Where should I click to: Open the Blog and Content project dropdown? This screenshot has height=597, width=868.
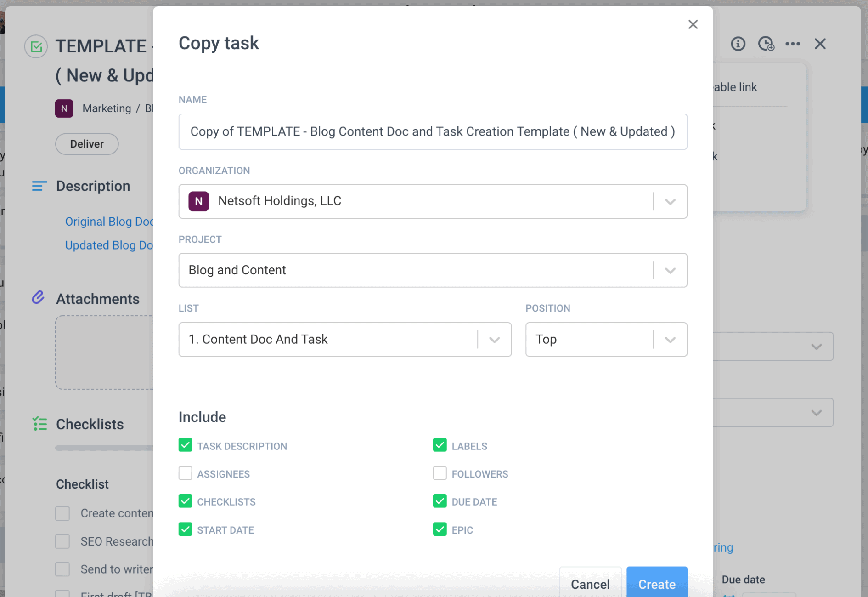tap(670, 270)
